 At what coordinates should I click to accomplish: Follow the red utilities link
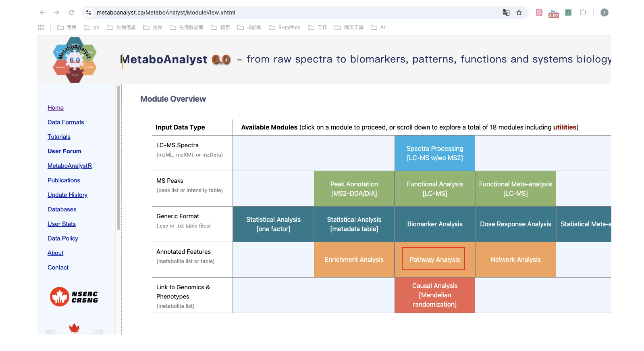coord(565,127)
